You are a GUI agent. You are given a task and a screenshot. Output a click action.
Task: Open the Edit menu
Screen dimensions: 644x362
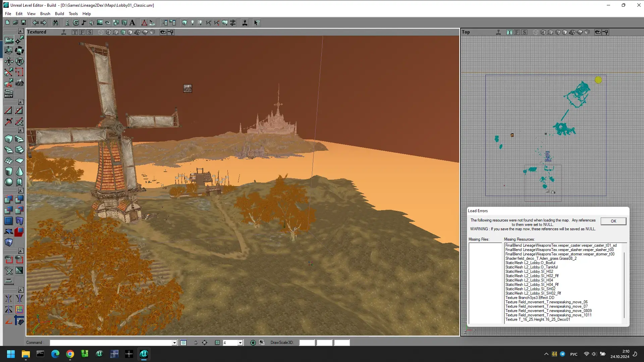coord(19,14)
